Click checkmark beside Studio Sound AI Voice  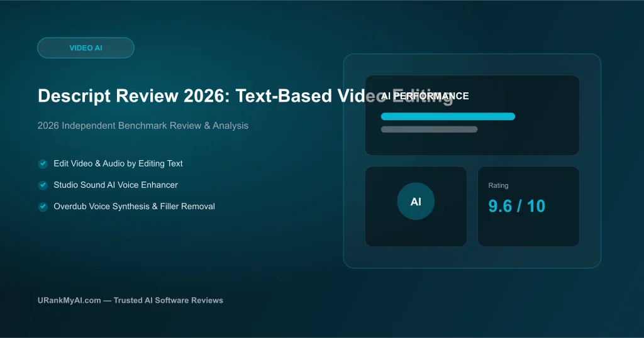[x=43, y=185]
